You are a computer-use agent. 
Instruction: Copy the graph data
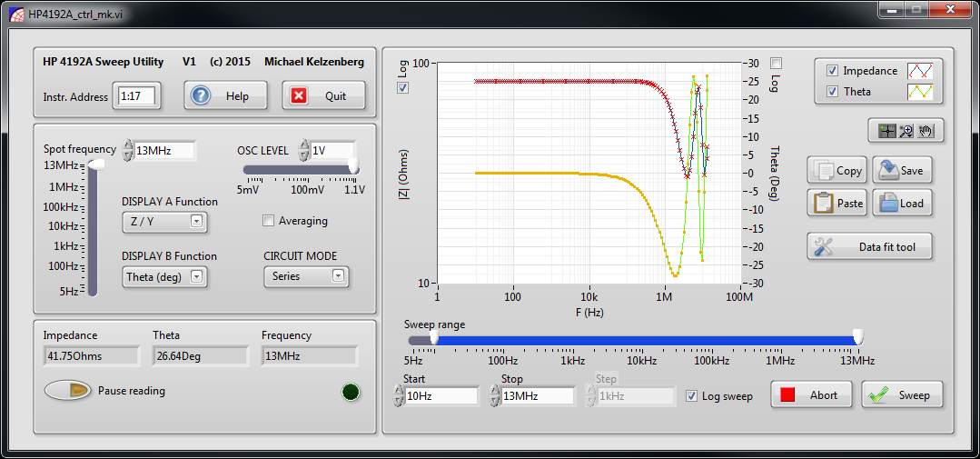[x=836, y=170]
